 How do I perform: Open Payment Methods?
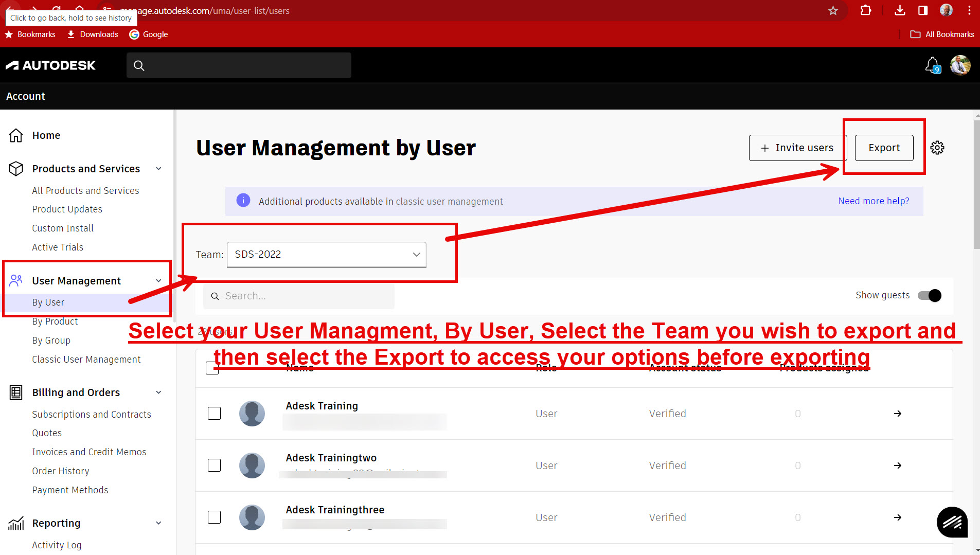click(x=70, y=490)
